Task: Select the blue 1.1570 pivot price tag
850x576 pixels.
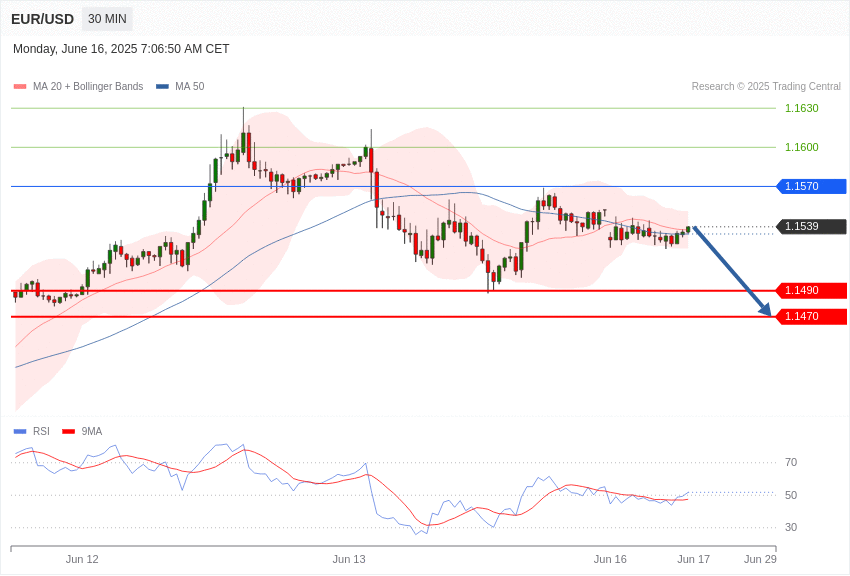Action: [812, 186]
